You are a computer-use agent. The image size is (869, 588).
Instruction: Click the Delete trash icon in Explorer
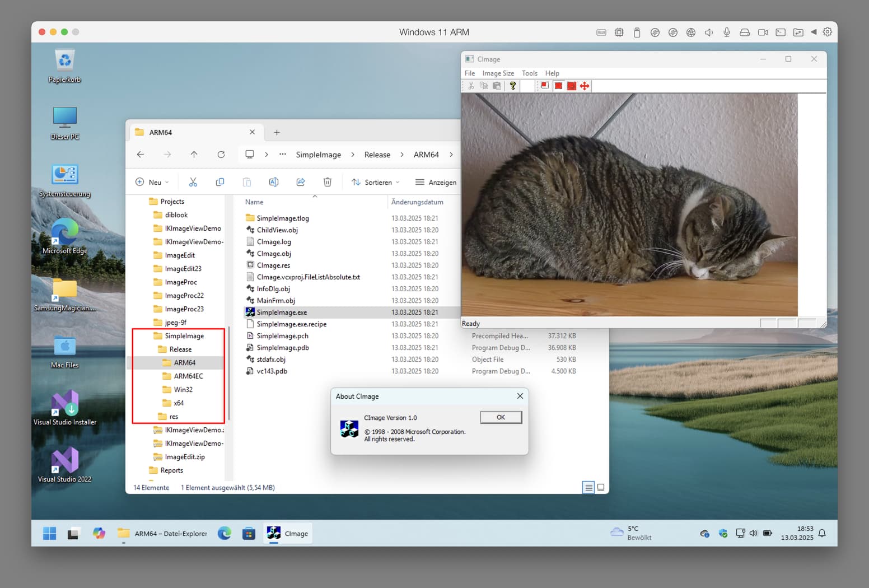click(x=328, y=182)
